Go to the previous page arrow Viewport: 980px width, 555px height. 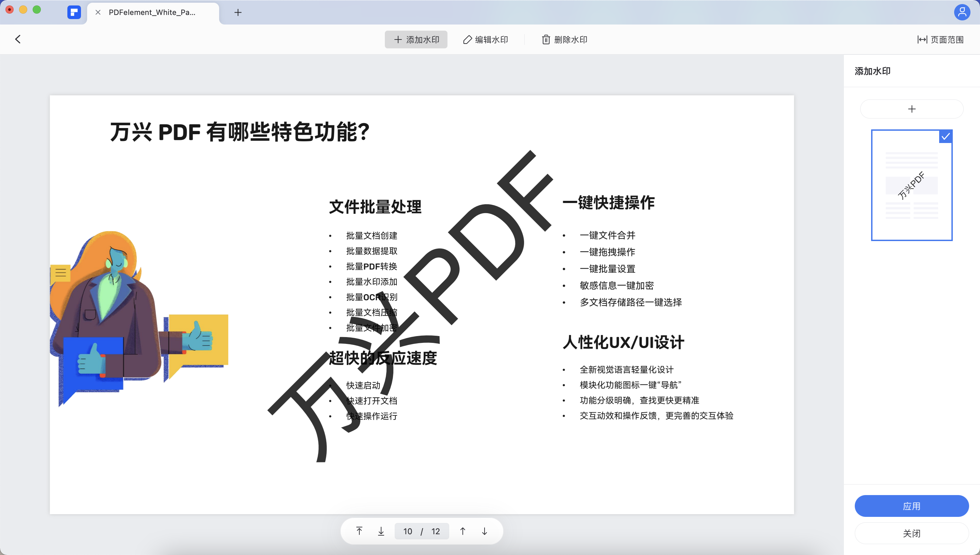pos(462,531)
